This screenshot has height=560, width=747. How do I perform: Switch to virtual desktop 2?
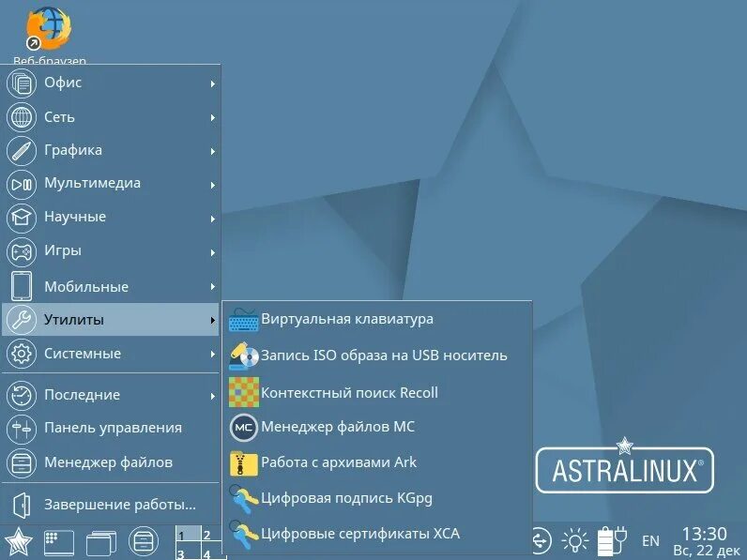(211, 534)
